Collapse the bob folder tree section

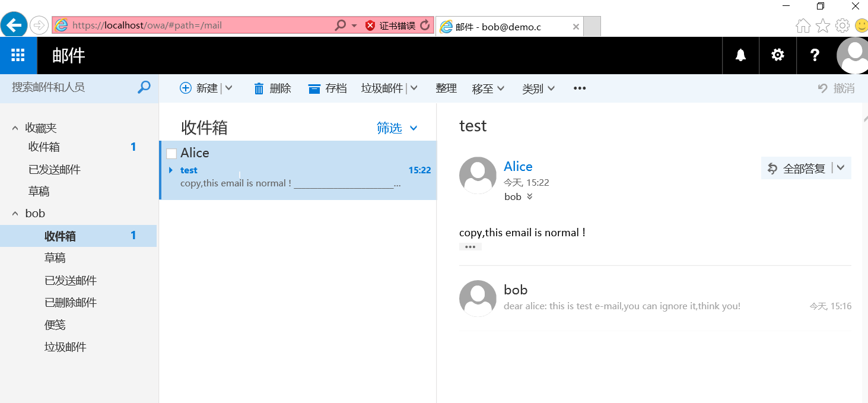click(14, 213)
